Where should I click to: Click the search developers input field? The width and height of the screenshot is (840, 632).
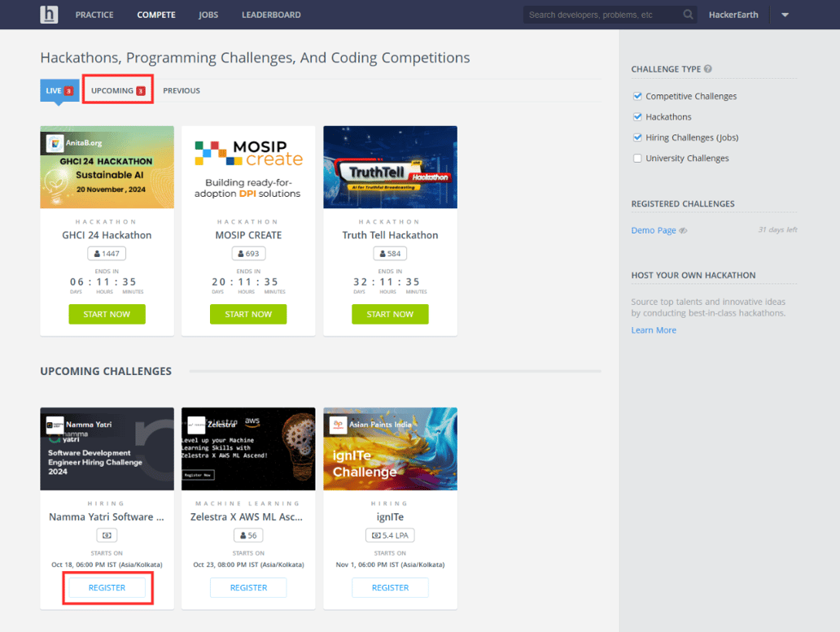(x=602, y=15)
